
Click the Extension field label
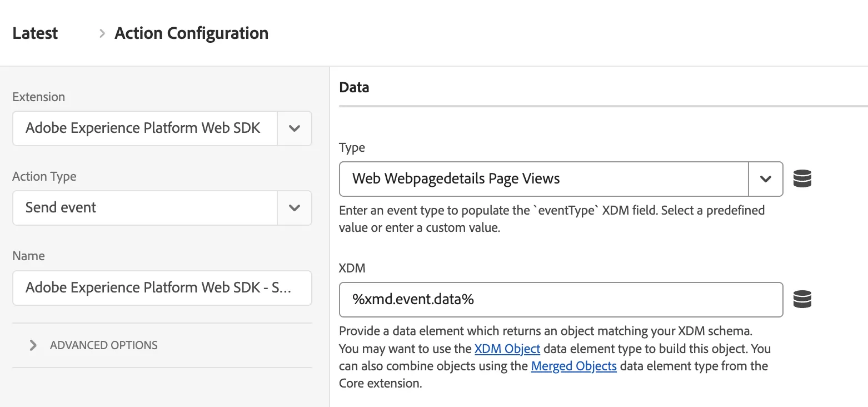tap(39, 97)
